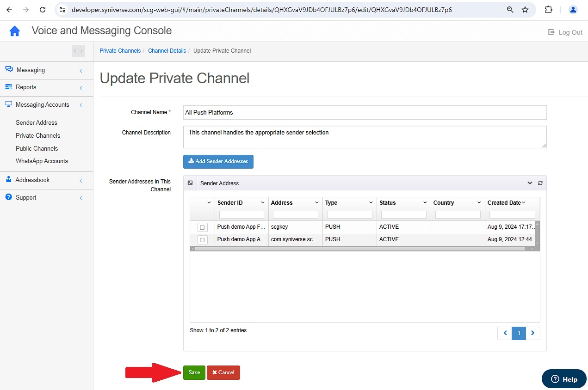Open WhatsApp Accounts in sidebar

coord(42,161)
